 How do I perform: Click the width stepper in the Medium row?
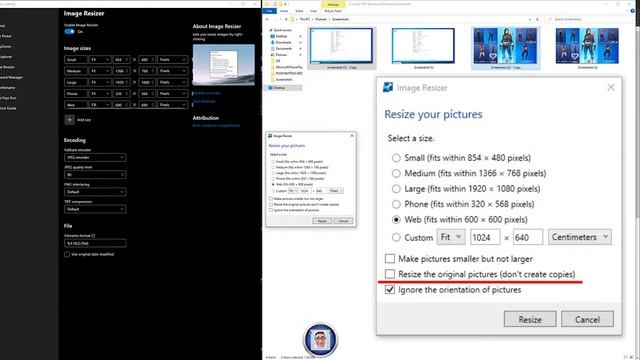click(x=127, y=71)
